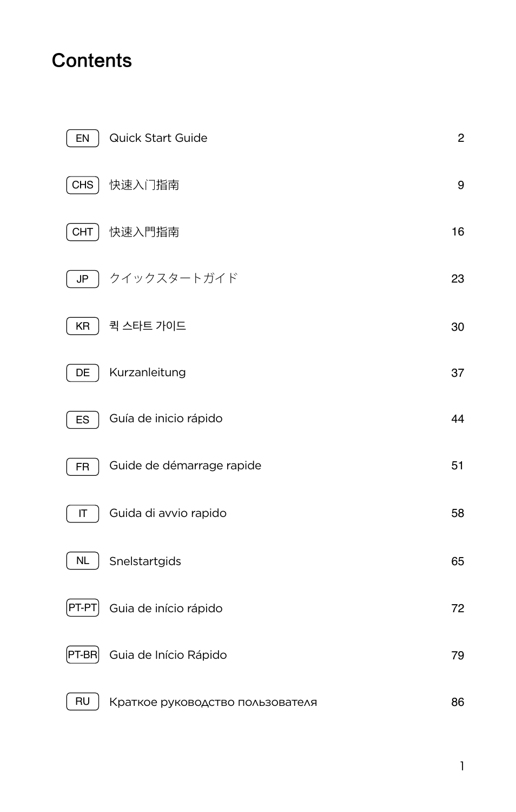The height and width of the screenshot is (812, 516).
Task: Click the JP language badge
Action: [83, 279]
